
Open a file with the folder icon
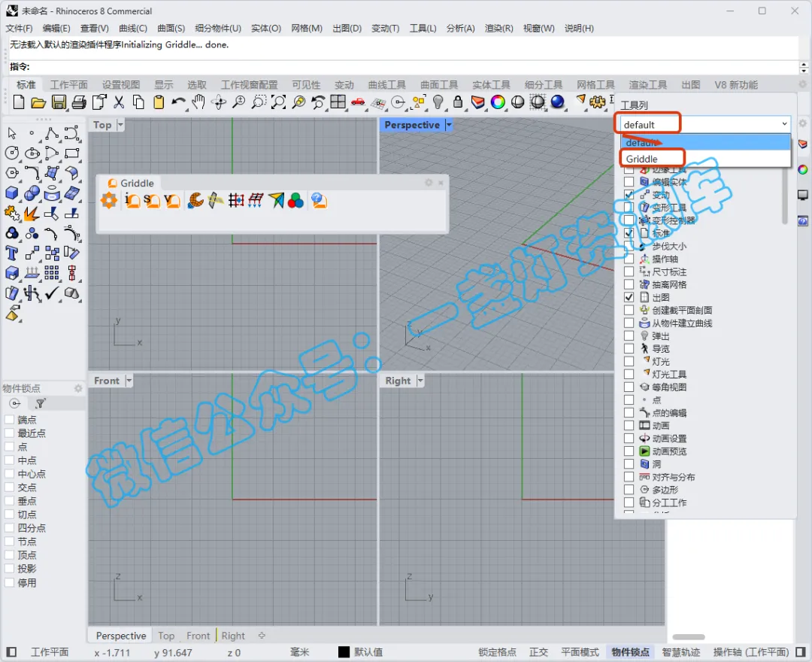38,102
